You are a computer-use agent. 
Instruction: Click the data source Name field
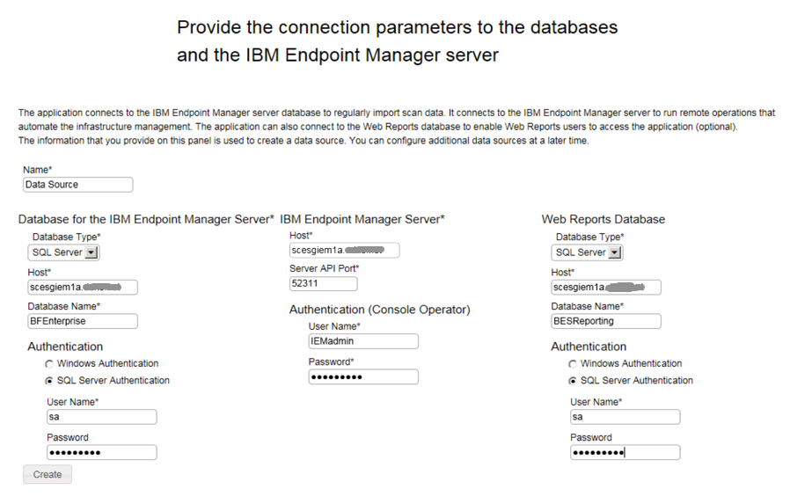(77, 185)
